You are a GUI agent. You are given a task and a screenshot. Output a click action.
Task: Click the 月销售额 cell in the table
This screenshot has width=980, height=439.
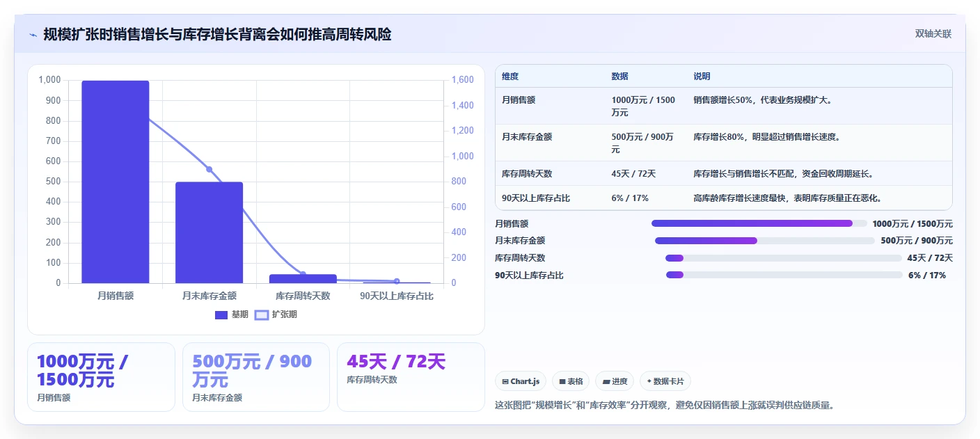point(519,100)
